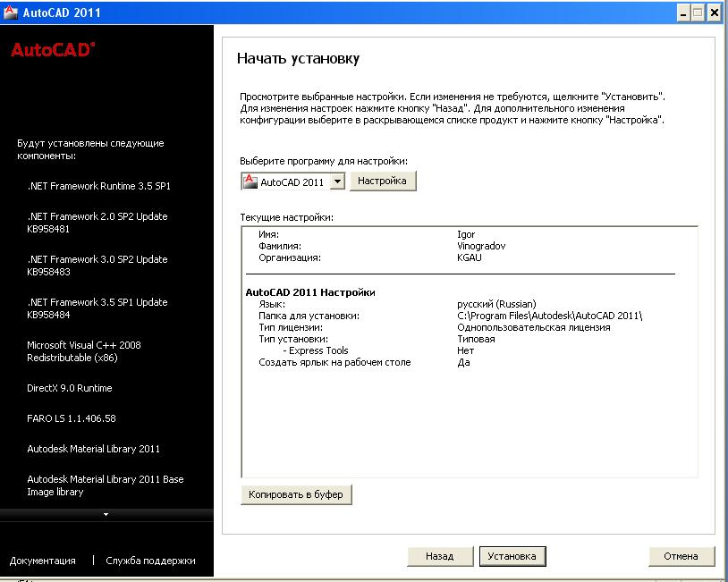The image size is (728, 582).
Task: Select Autodesk Material Library 2011 Base Image library
Action: 106,485
